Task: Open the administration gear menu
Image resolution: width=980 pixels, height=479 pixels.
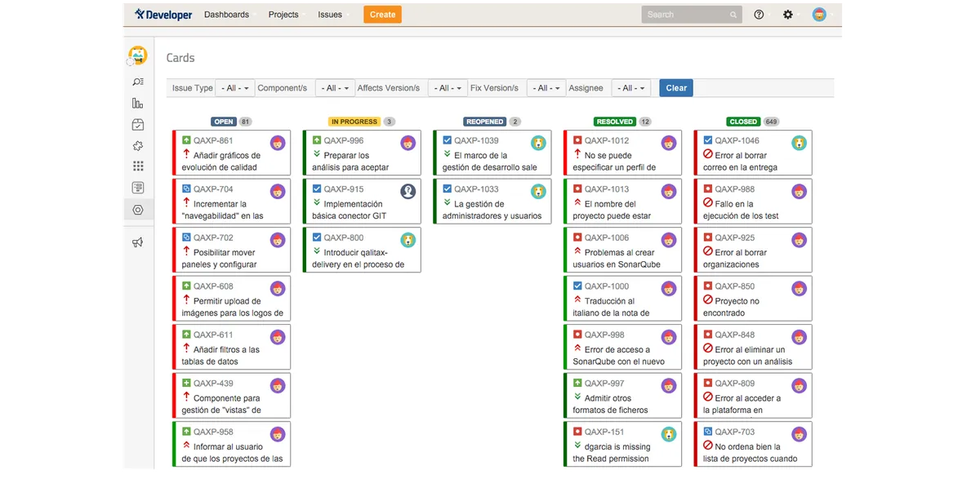Action: (x=788, y=14)
